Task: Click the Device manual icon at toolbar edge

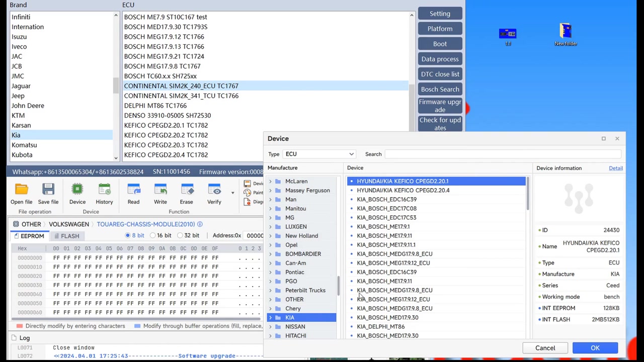Action: coord(247,184)
